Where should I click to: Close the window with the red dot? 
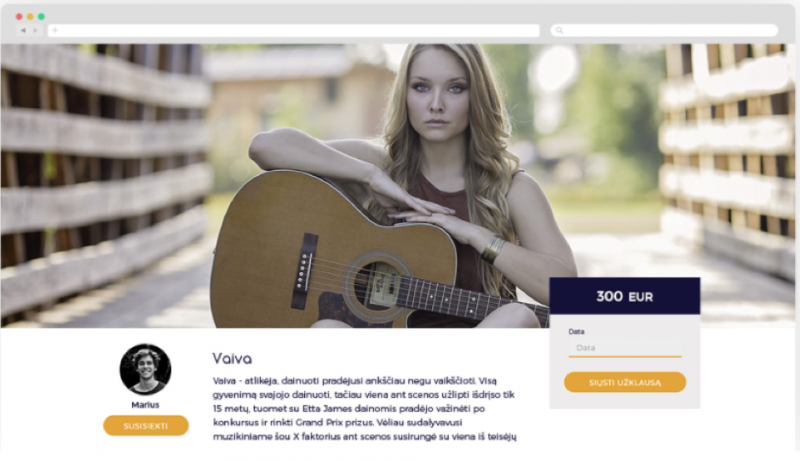[19, 17]
